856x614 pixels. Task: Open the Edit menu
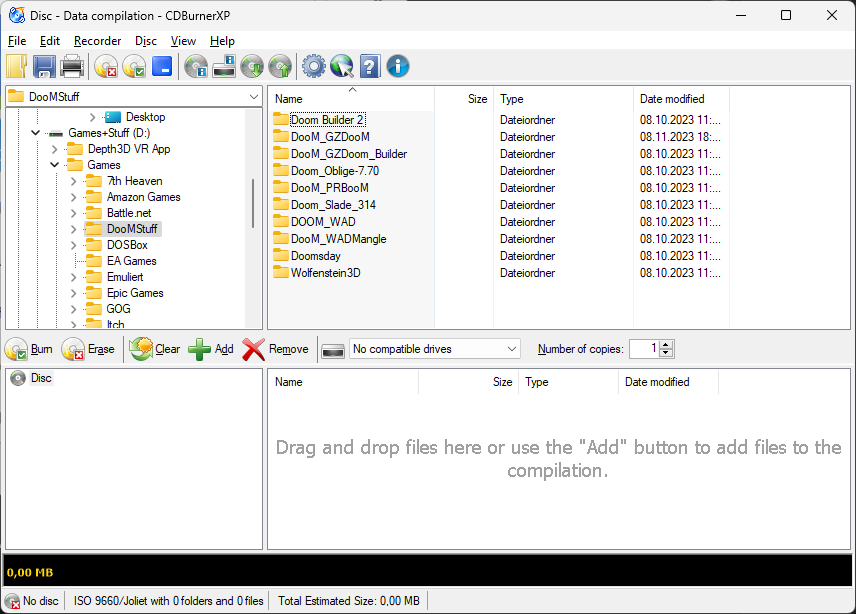click(50, 41)
